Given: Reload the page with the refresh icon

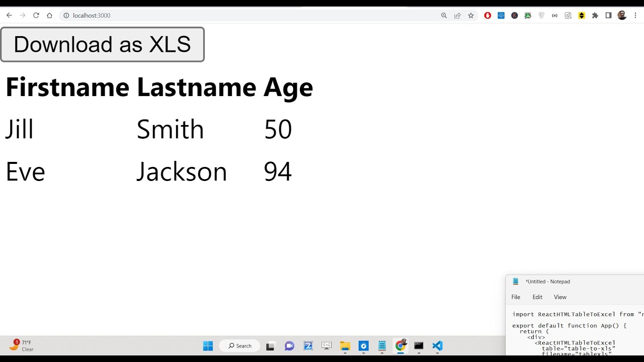Looking at the screenshot, I should [36, 16].
